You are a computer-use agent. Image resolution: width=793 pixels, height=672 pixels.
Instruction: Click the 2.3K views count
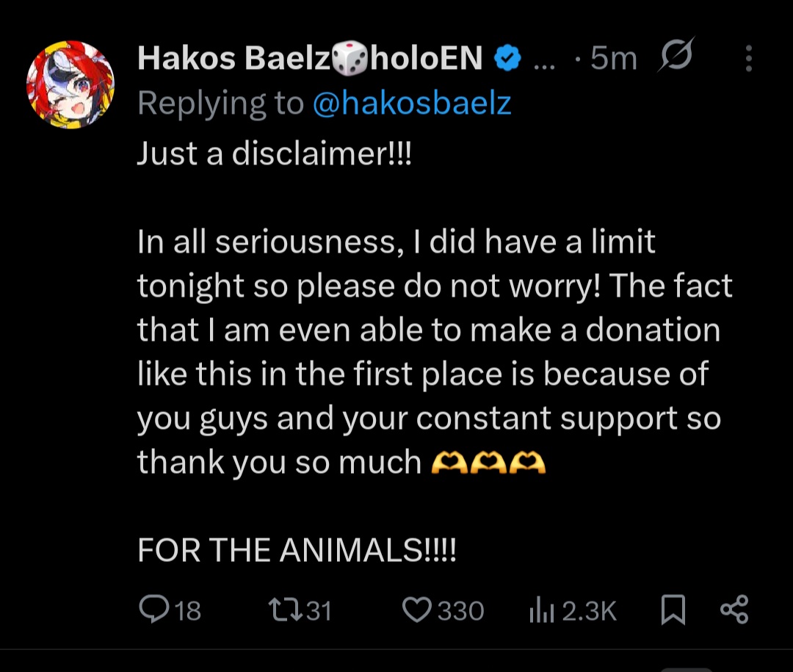coord(589,611)
